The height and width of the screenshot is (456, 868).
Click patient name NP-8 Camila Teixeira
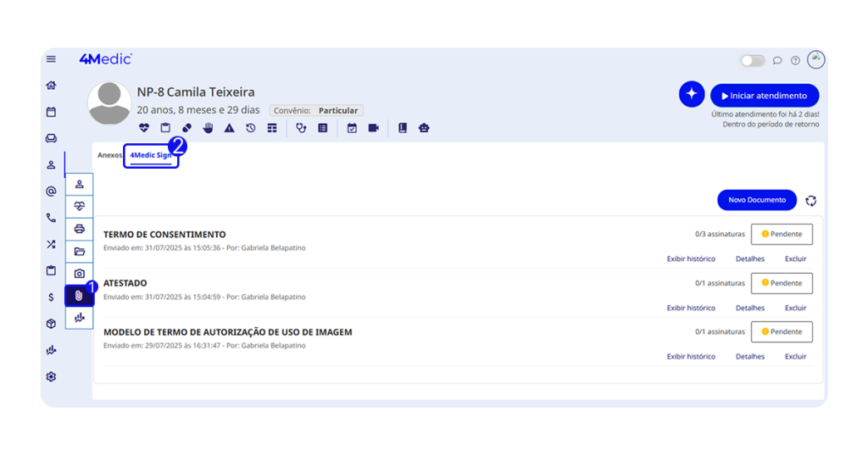(x=196, y=92)
